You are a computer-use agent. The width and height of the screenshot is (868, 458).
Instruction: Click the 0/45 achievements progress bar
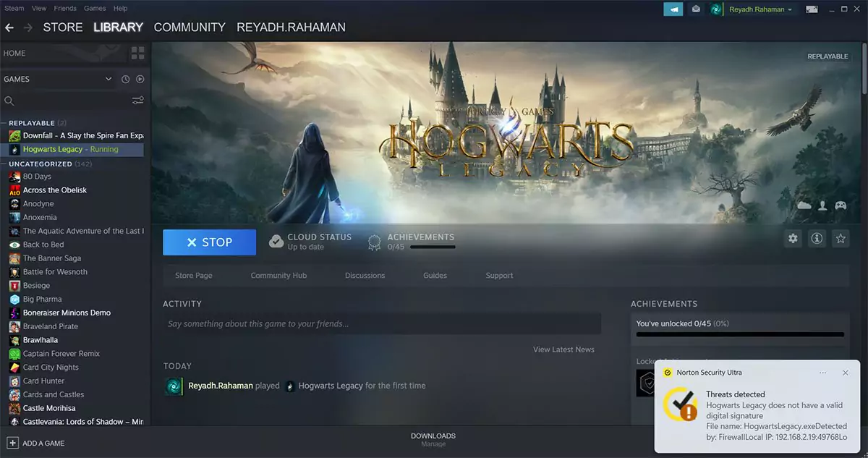pos(433,247)
